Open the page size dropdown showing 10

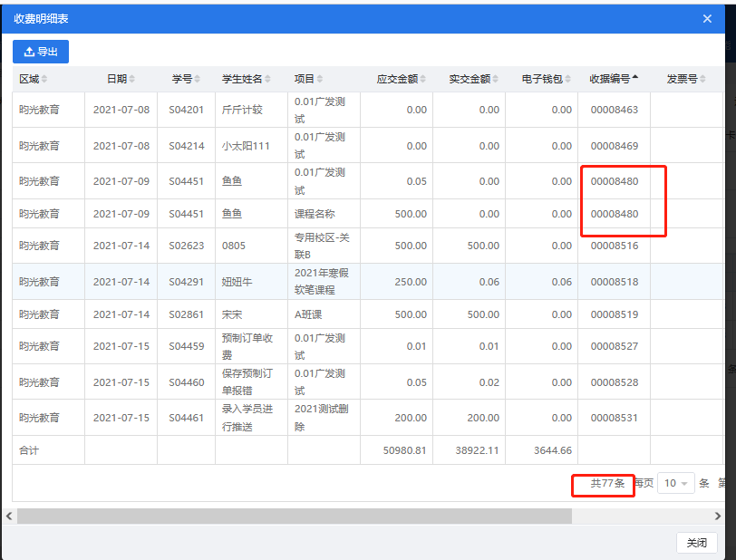[x=676, y=483]
